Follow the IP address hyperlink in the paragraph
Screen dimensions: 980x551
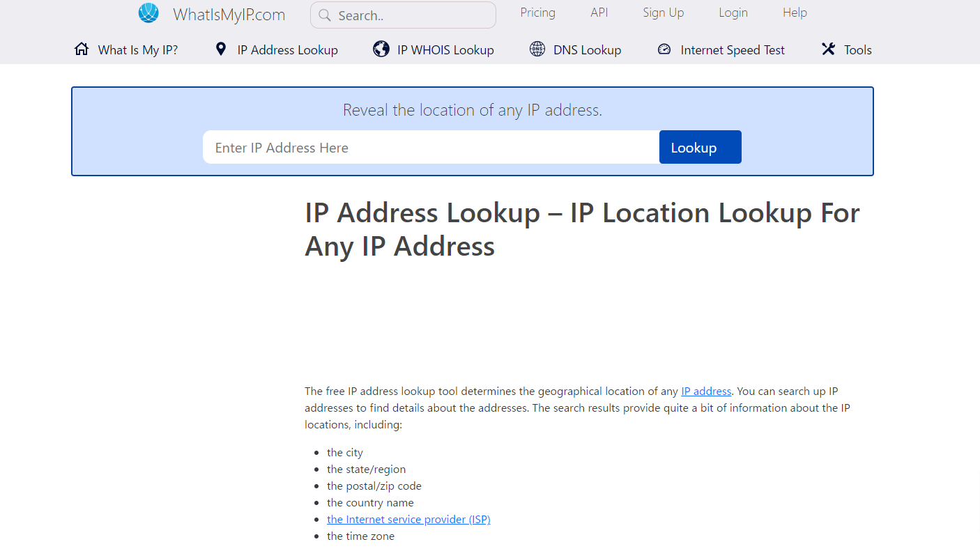706,391
